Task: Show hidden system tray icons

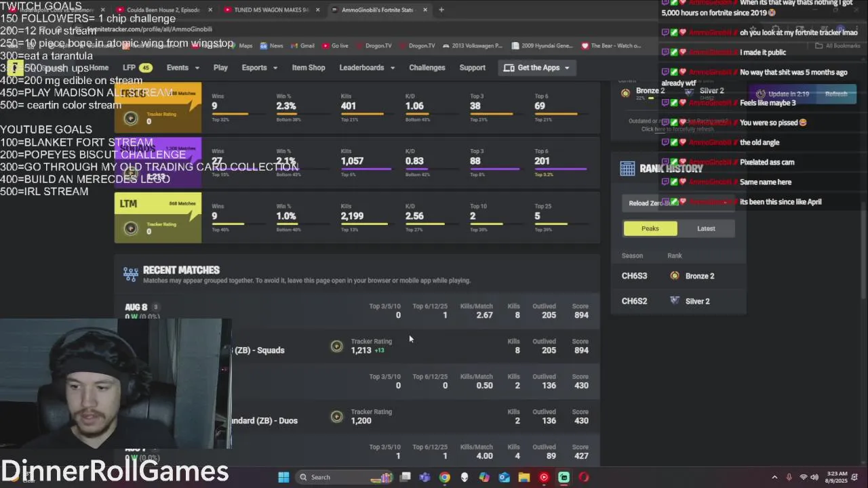Action: (774, 477)
